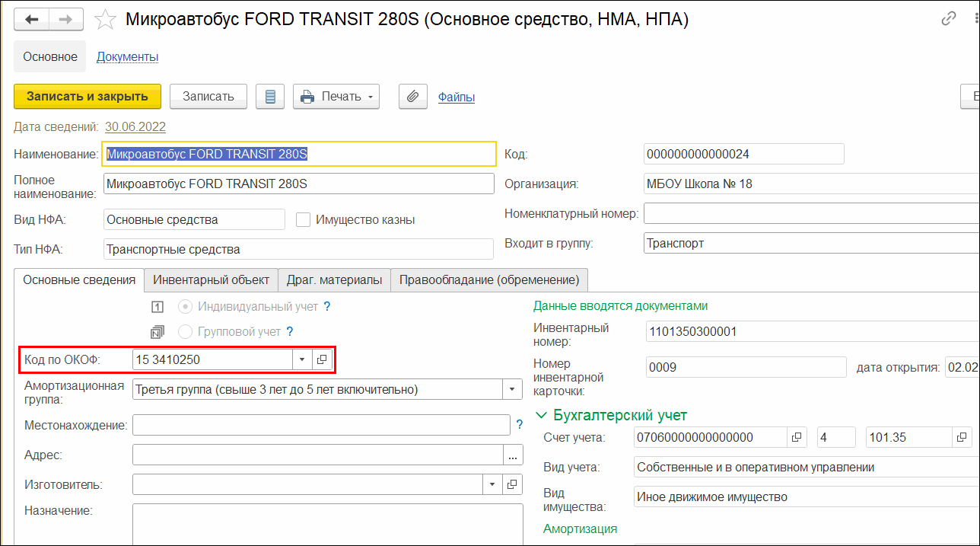Toggle the Имущество казны checkbox
The width and height of the screenshot is (980, 546).
coord(304,219)
